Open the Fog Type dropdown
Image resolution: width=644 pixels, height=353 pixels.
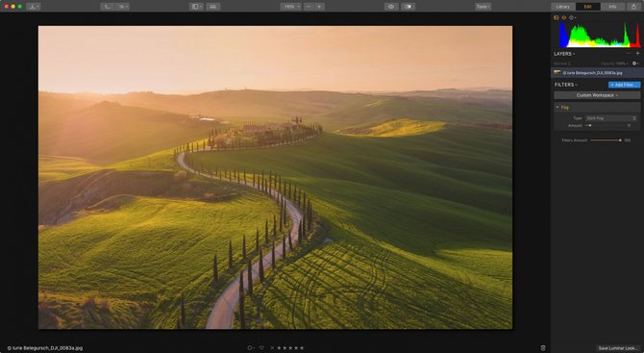coord(610,118)
